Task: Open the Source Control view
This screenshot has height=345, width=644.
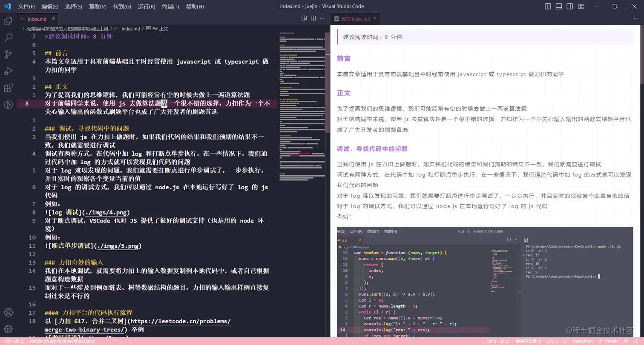Action: click(x=9, y=54)
